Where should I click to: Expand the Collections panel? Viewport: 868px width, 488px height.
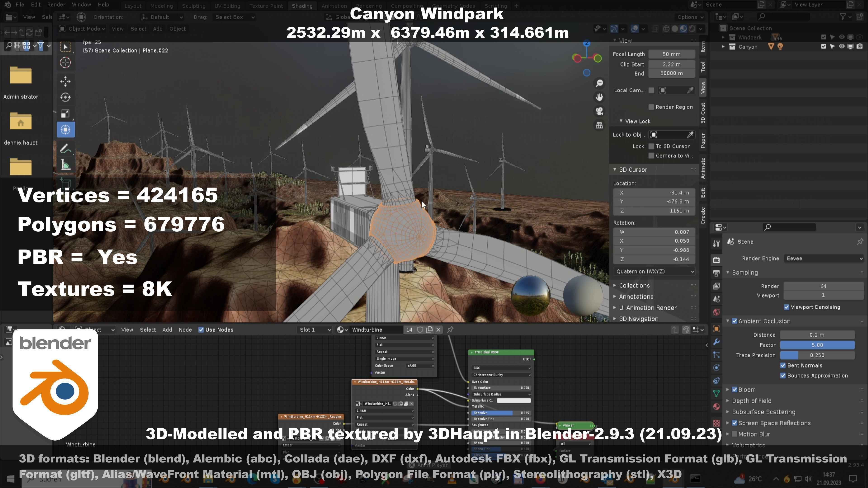click(634, 286)
